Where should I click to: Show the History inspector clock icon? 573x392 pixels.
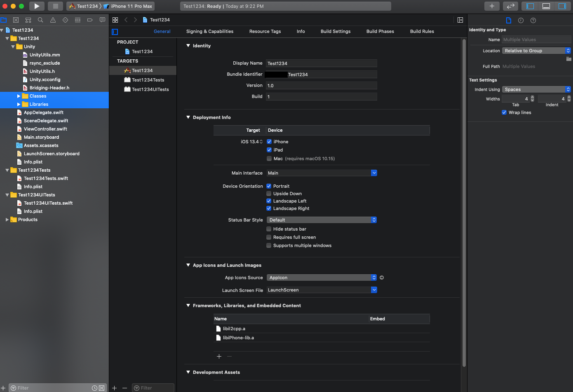pos(521,20)
